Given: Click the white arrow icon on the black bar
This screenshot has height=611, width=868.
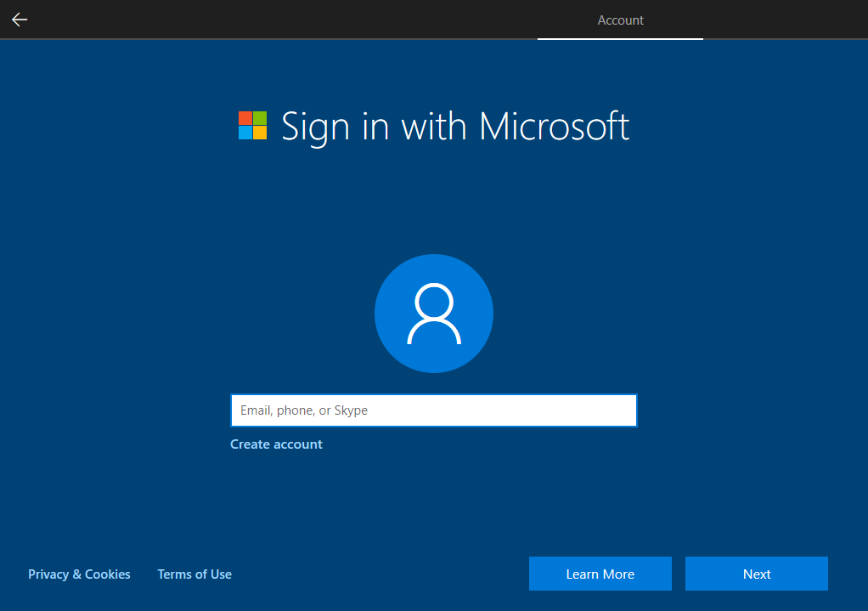Looking at the screenshot, I should 19,20.
